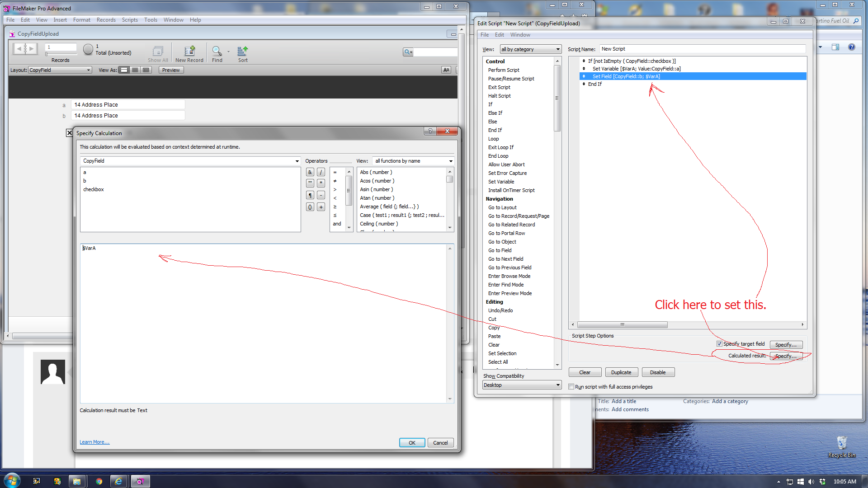Insert the ampersand concatenate operator
The image size is (868, 488).
pyautogui.click(x=310, y=172)
